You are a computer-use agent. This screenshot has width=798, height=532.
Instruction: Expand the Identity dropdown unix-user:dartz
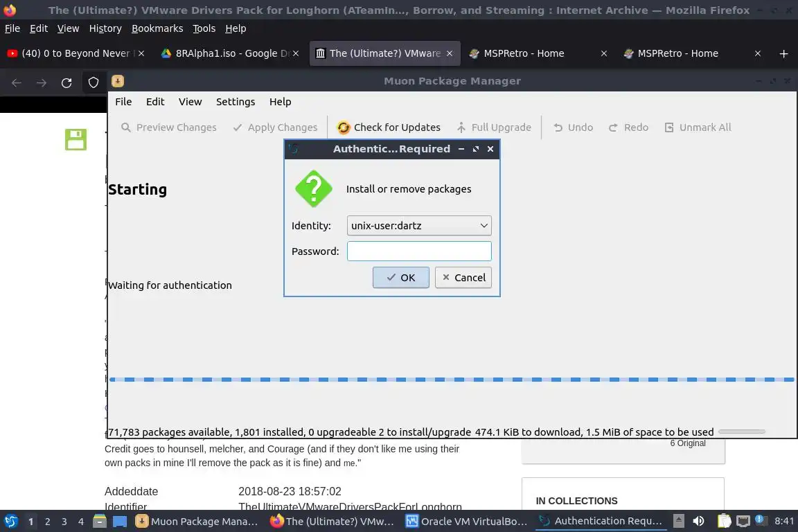(x=419, y=226)
